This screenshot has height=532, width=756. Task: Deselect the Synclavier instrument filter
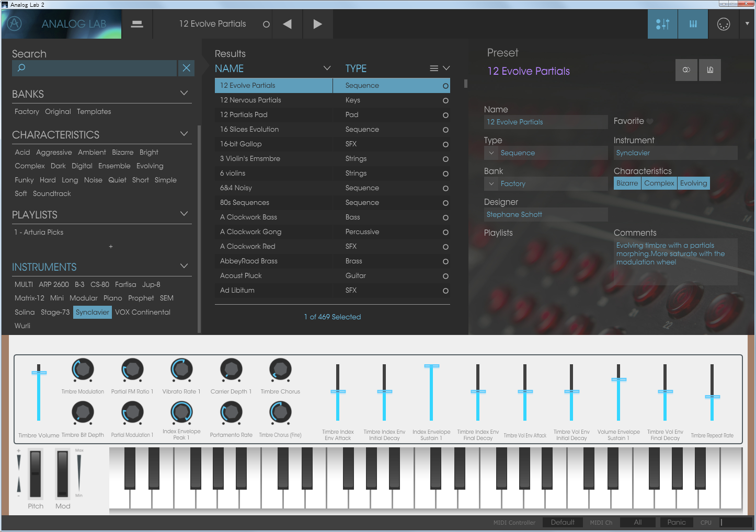pos(93,312)
